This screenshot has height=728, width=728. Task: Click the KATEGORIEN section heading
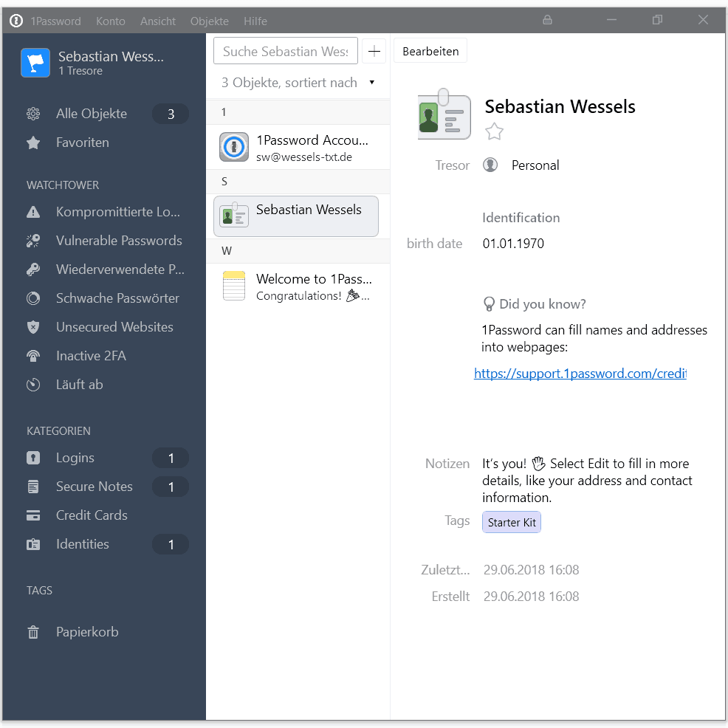click(58, 431)
